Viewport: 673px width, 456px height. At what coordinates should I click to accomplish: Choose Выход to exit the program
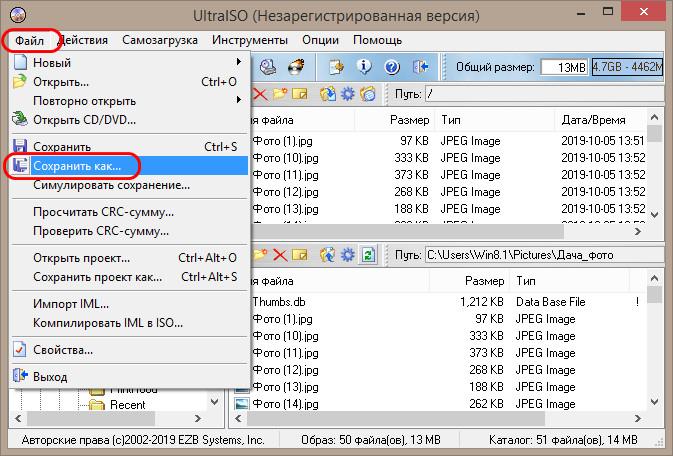[129, 377]
